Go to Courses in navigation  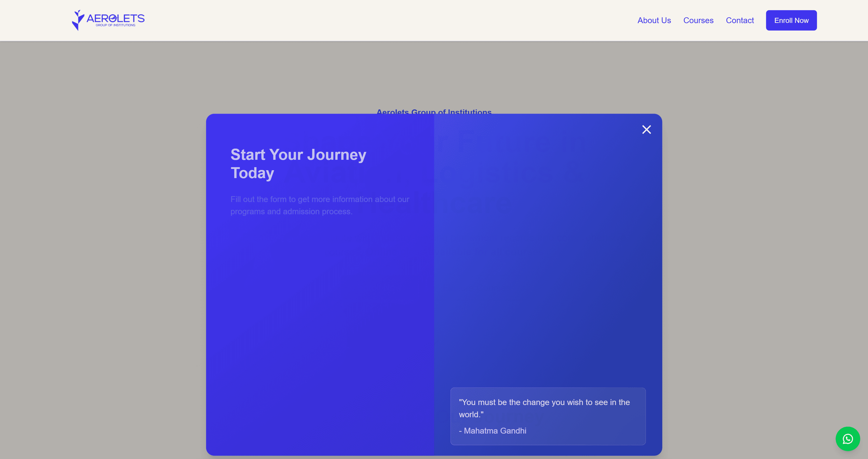(698, 21)
